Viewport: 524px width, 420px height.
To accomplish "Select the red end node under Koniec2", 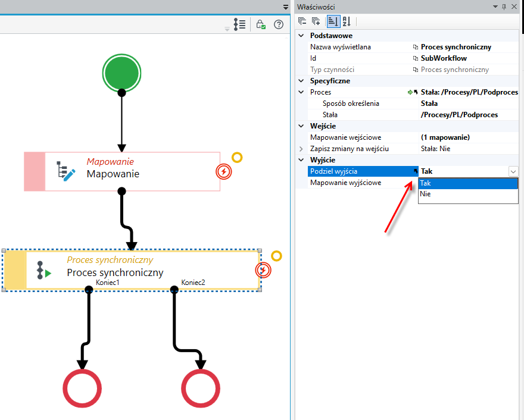I will click(x=201, y=388).
